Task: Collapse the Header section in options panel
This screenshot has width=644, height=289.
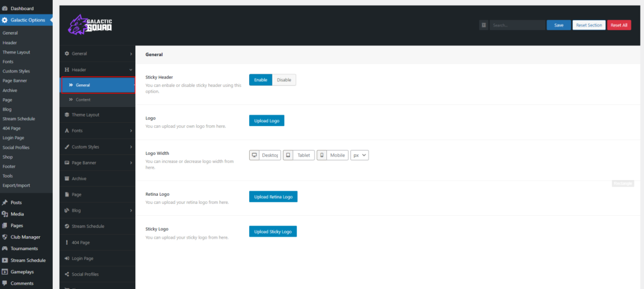Action: 131,70
